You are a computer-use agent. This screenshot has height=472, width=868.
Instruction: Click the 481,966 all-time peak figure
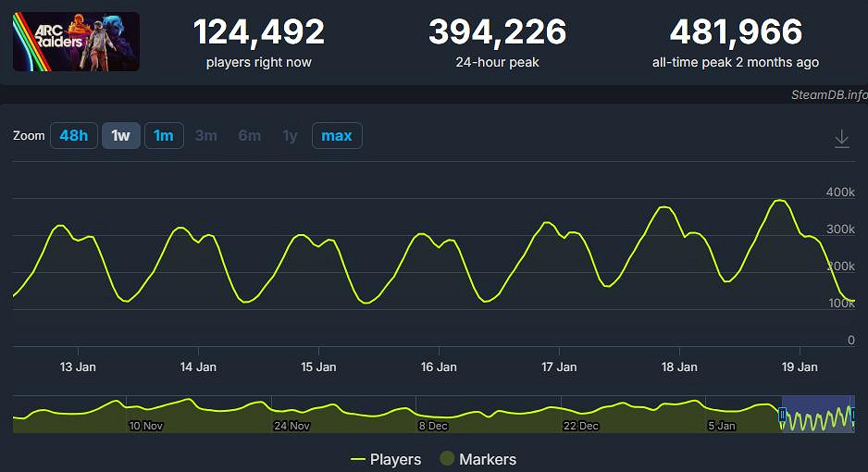(736, 33)
